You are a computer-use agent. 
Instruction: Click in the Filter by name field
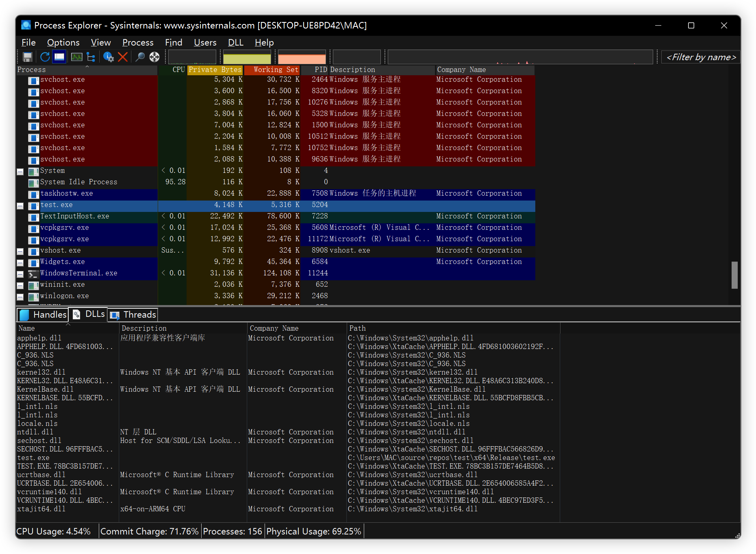click(x=701, y=57)
